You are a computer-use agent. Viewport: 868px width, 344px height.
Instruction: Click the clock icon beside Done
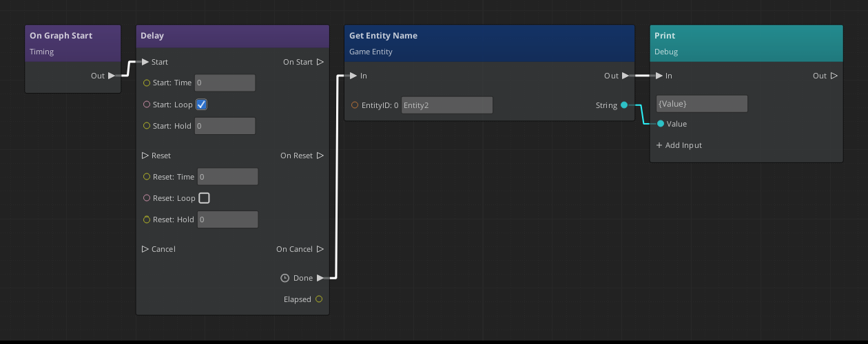pyautogui.click(x=285, y=278)
